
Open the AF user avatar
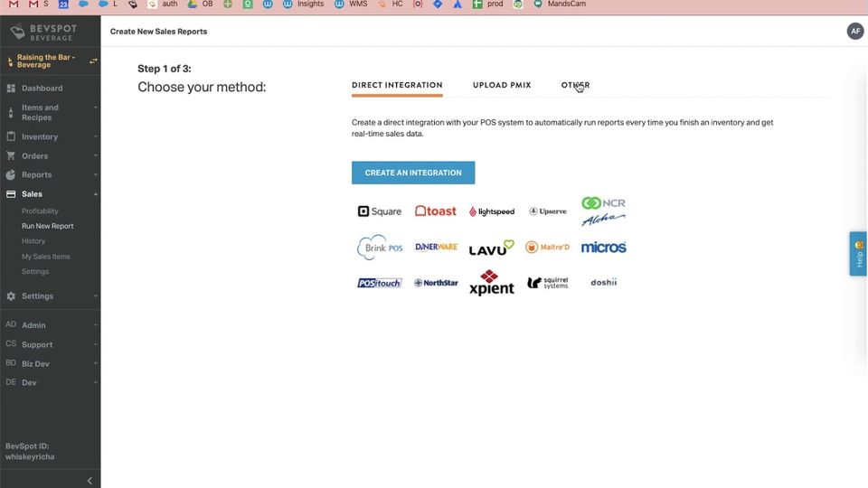(855, 31)
